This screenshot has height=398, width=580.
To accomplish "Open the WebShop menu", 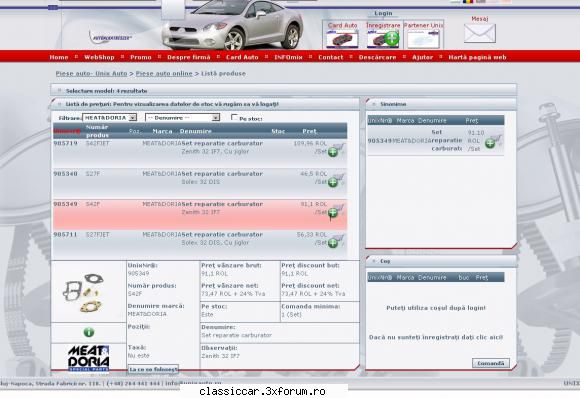I will click(99, 57).
